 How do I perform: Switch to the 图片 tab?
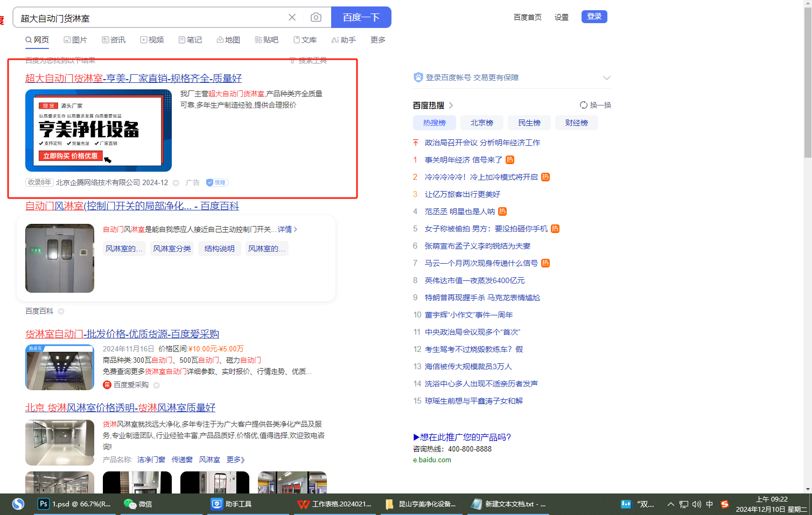(75, 40)
